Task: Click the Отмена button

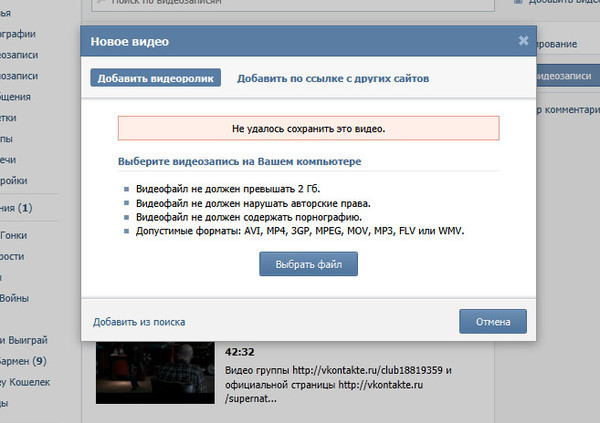Action: (x=493, y=322)
